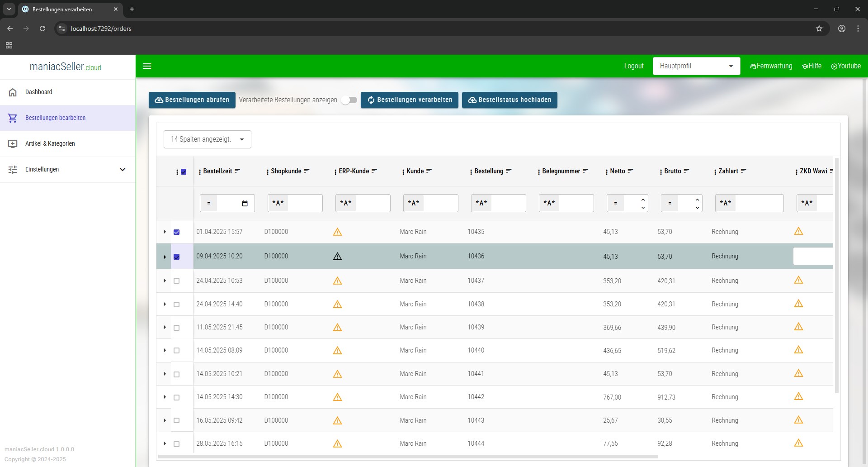
Task: Check the checkbox for order 10439
Action: click(x=177, y=328)
